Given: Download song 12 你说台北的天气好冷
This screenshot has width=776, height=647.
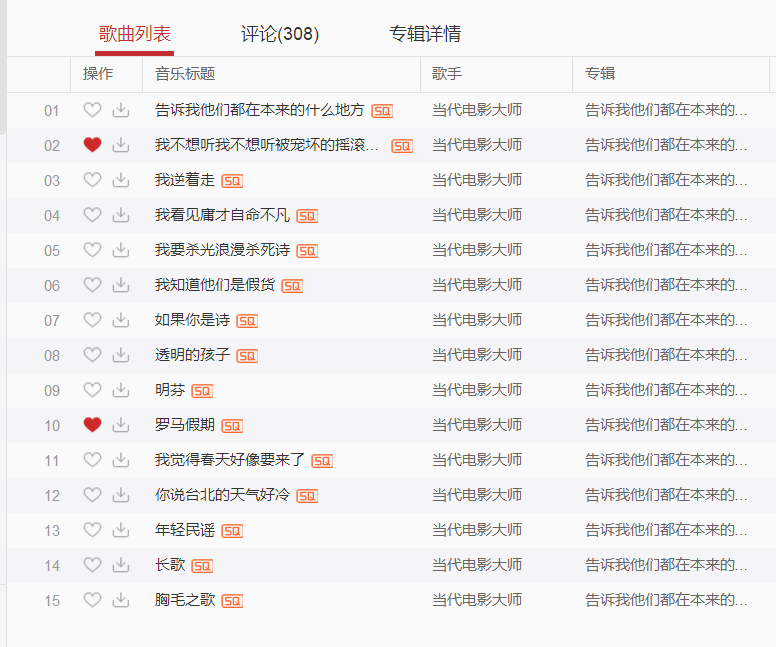Looking at the screenshot, I should (121, 495).
